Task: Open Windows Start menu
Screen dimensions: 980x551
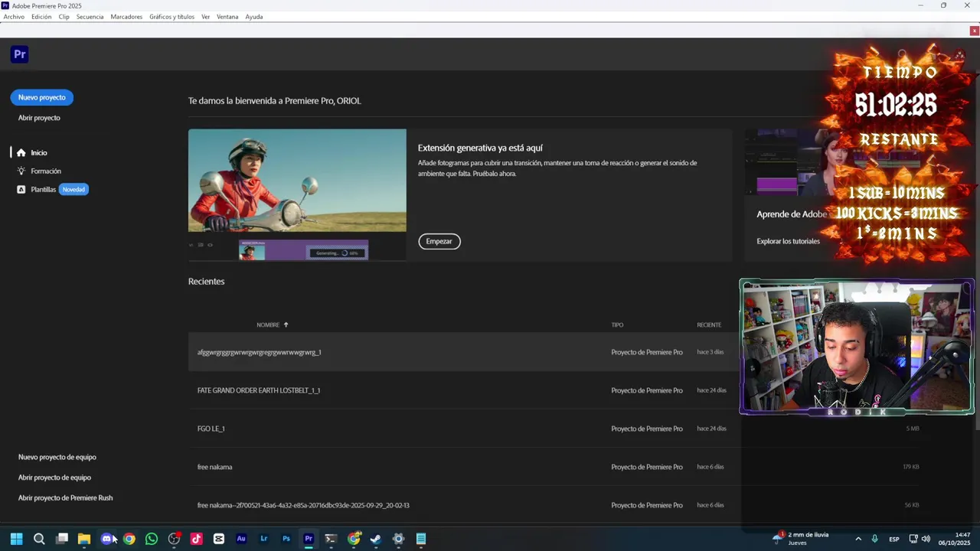Action: (16, 539)
